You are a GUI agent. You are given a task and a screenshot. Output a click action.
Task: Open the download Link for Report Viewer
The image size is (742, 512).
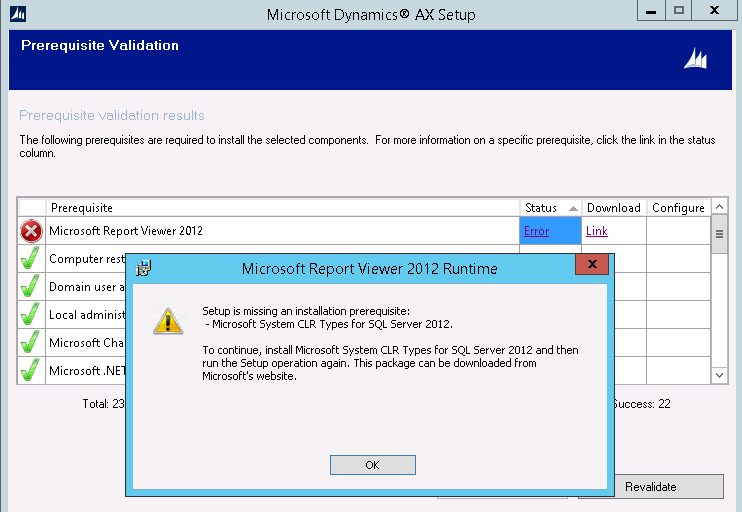coord(597,231)
